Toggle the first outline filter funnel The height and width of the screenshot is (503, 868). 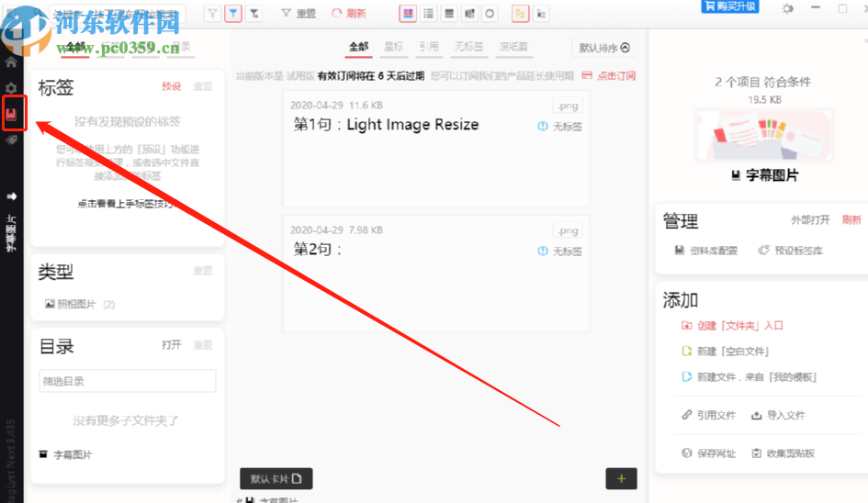(x=212, y=13)
